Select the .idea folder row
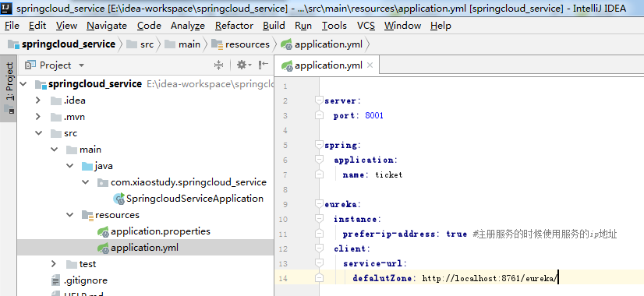Image resolution: width=644 pixels, height=296 pixels. pos(145,100)
